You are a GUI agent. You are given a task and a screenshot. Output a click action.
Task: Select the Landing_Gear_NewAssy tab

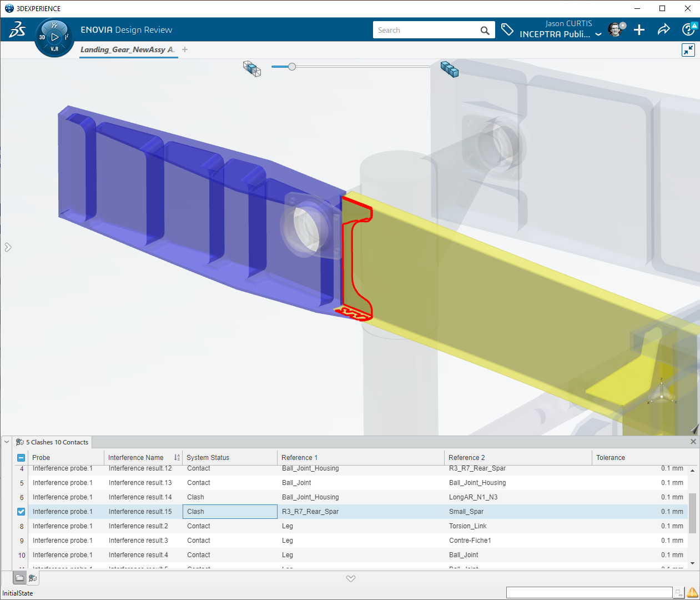point(127,49)
